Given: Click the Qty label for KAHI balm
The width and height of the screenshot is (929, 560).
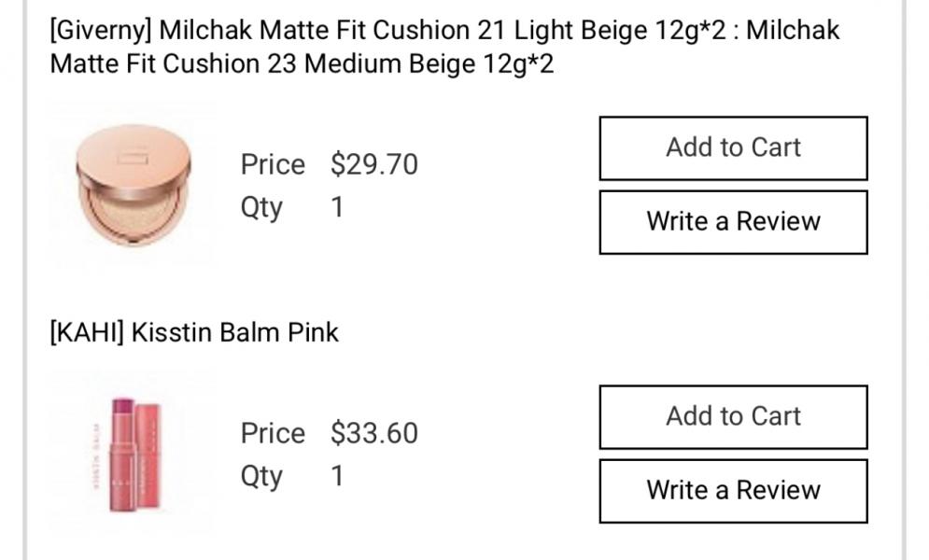Looking at the screenshot, I should click(x=261, y=475).
